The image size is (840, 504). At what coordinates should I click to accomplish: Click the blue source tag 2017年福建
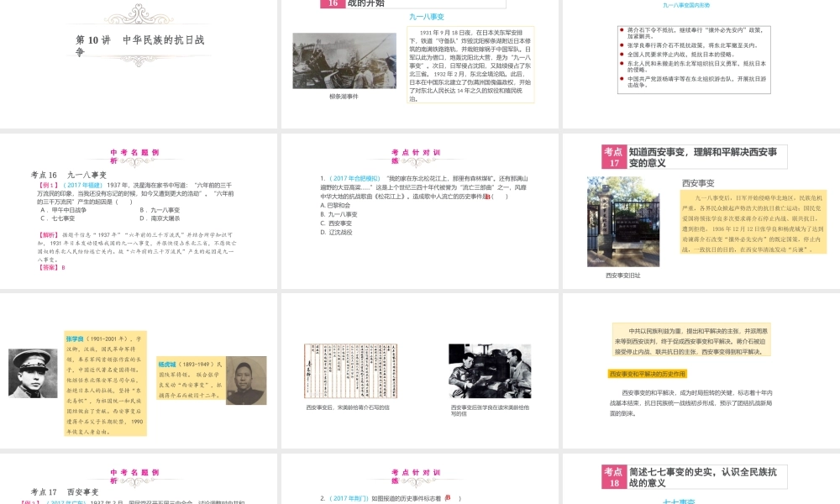pos(83,186)
